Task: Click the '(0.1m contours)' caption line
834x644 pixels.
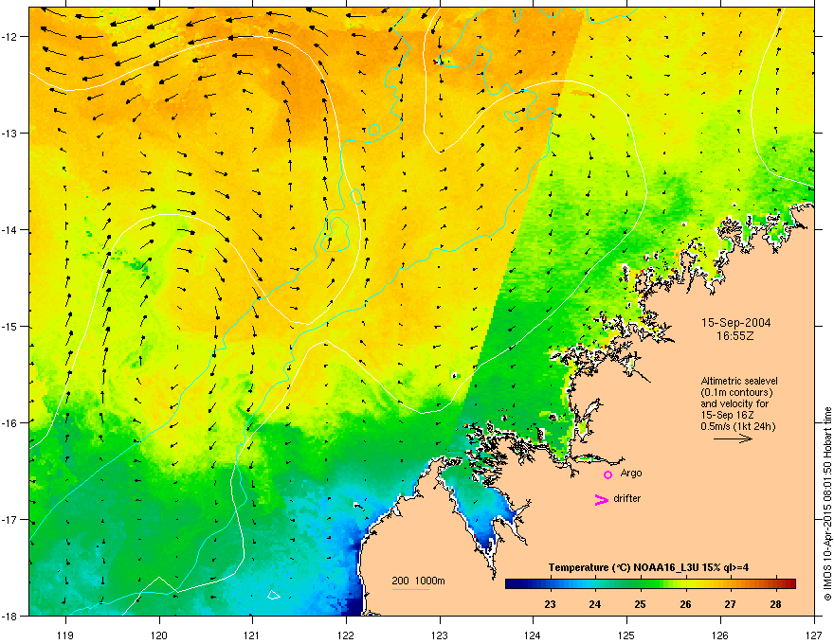Action: pyautogui.click(x=736, y=393)
